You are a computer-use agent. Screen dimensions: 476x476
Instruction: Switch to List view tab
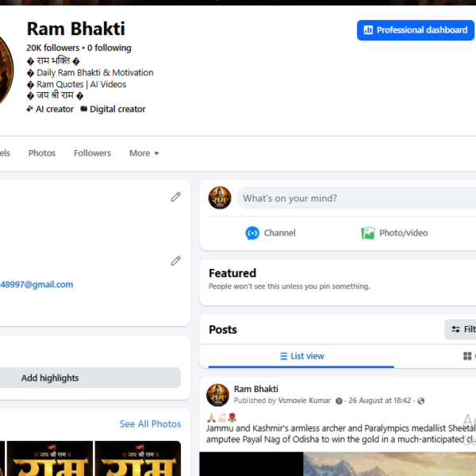301,355
